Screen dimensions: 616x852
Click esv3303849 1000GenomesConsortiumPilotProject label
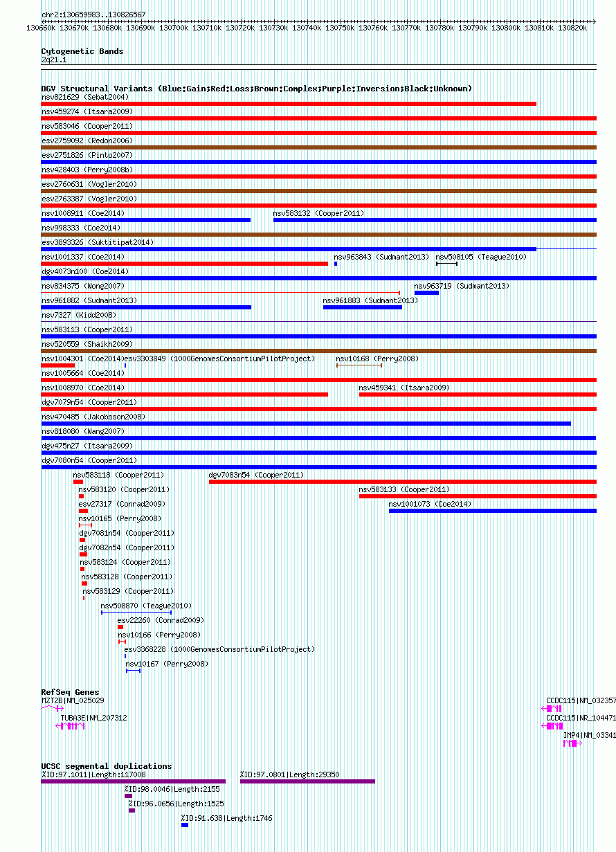click(219, 359)
